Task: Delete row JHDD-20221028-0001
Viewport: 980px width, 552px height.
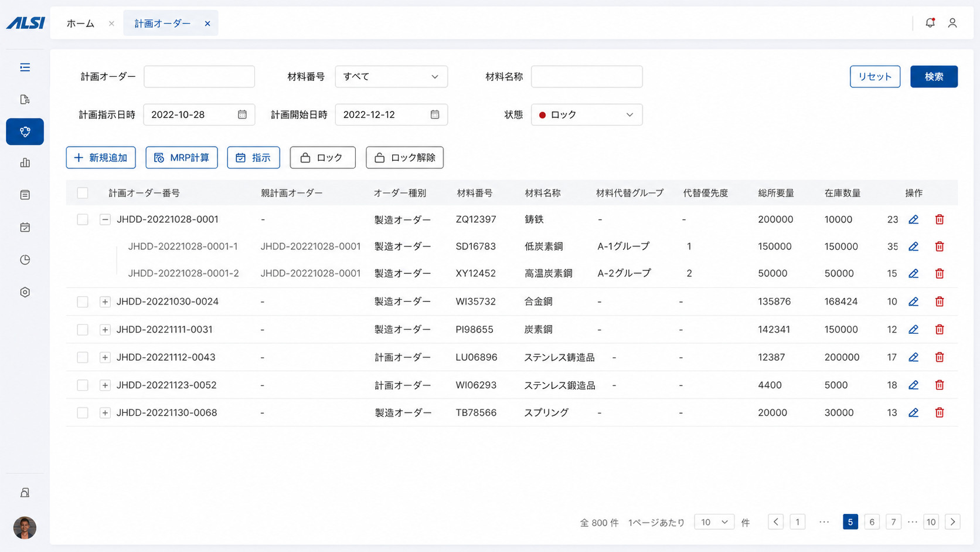Action: coord(940,219)
